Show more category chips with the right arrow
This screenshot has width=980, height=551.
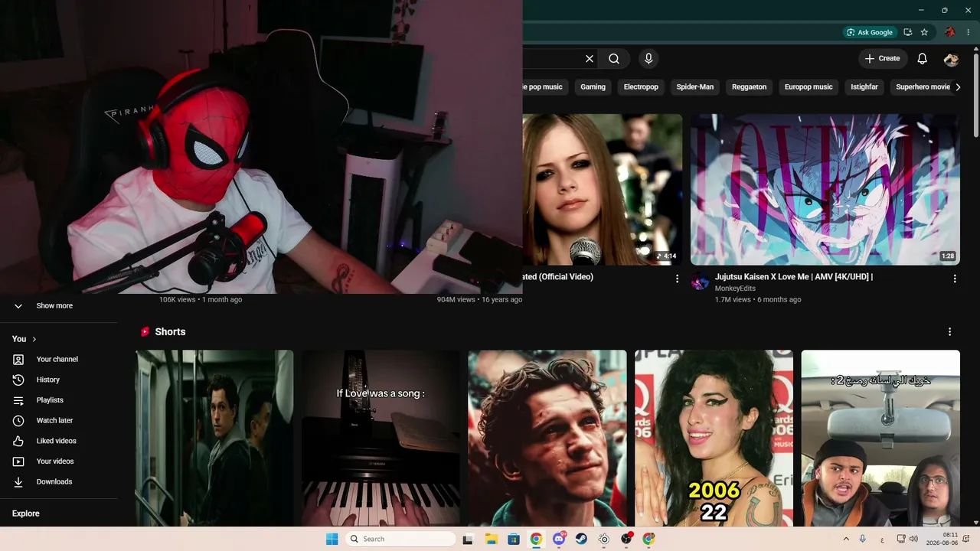click(958, 87)
